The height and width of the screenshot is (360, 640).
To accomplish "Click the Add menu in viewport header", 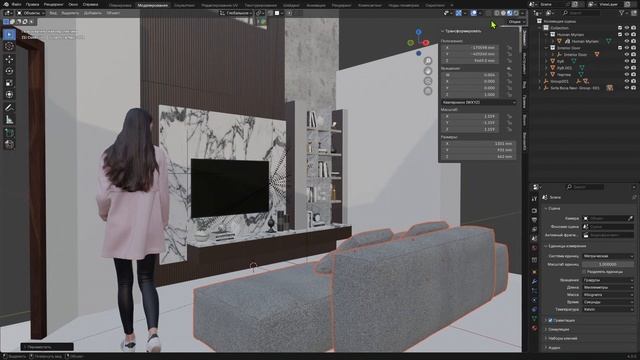I will (x=93, y=13).
